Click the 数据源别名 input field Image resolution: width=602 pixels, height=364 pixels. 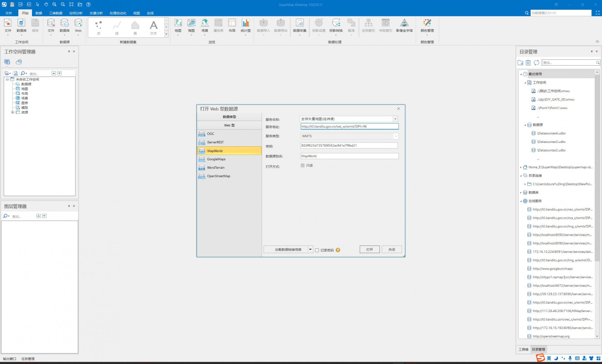[349, 156]
